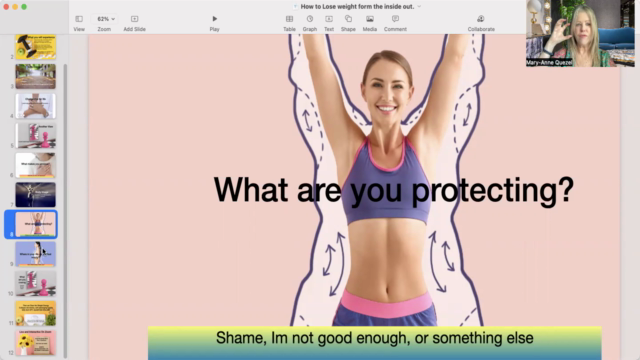Select slide 10 thumbnail in navigator

[36, 284]
